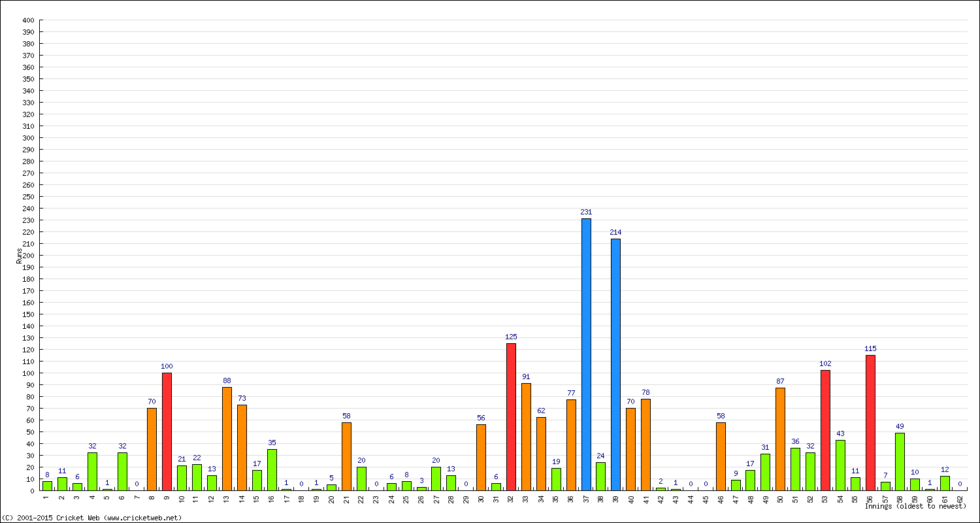
Task: Select the green bar for innings 4
Action: (92, 471)
